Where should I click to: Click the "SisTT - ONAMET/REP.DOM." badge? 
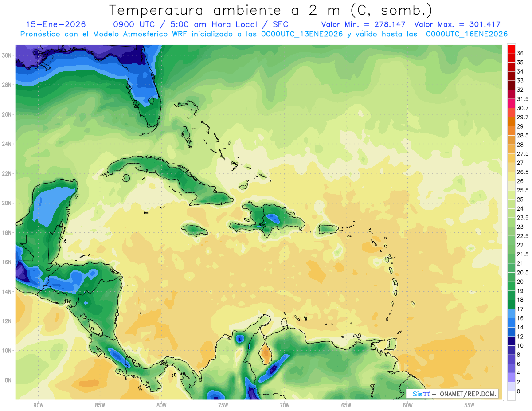(452, 394)
